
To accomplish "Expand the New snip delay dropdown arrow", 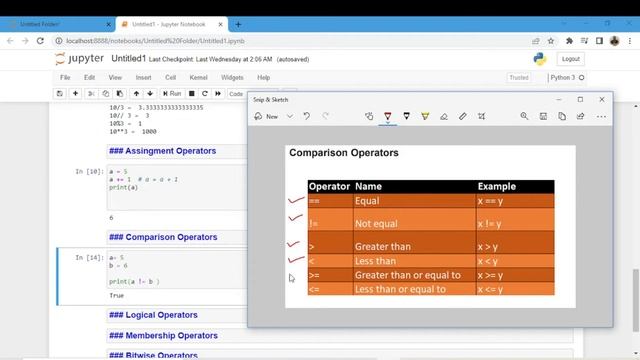I will 289,116.
